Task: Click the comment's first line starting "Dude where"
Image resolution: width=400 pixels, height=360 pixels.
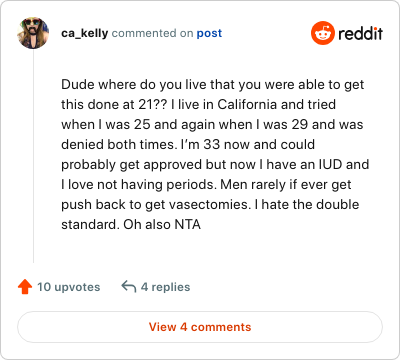Action: point(212,85)
